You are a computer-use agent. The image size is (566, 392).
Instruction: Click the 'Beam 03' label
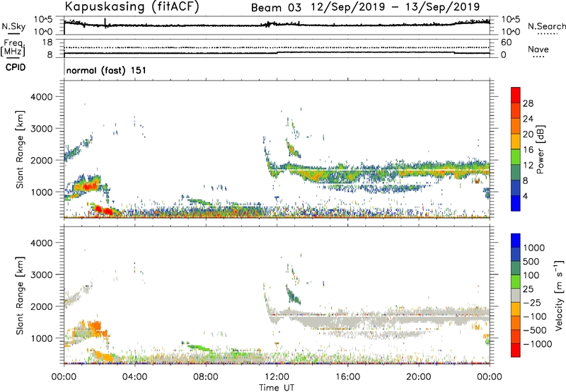click(276, 8)
